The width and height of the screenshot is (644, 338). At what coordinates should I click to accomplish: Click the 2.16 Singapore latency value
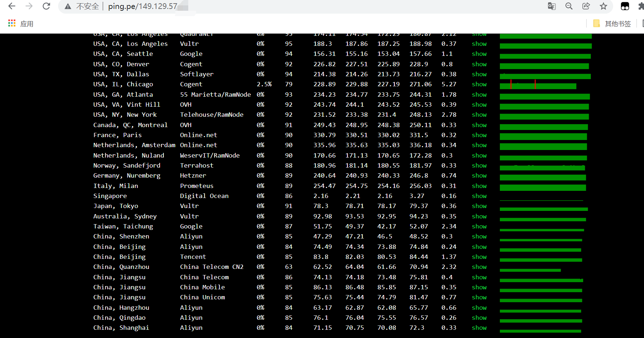[321, 196]
